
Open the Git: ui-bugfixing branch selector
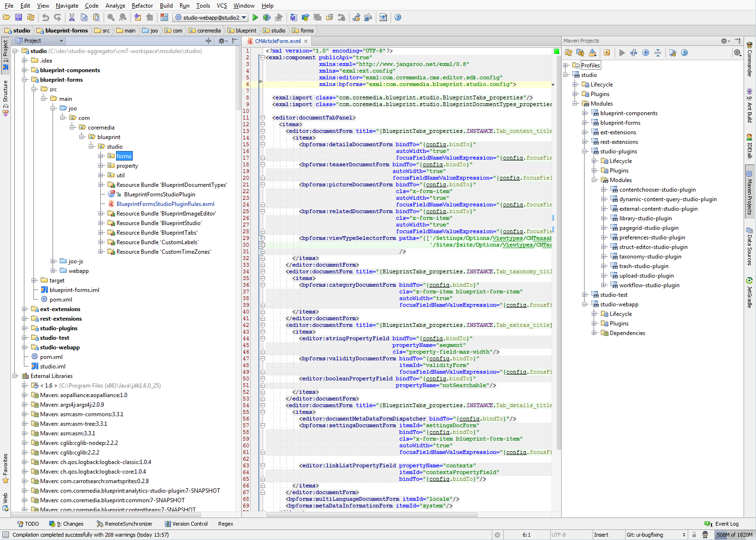657,535
